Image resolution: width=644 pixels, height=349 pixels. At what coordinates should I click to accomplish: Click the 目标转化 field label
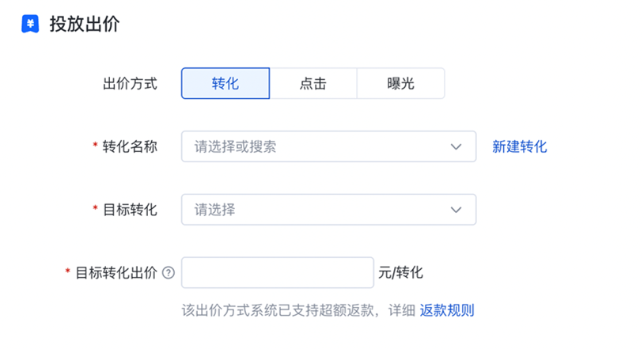point(130,210)
